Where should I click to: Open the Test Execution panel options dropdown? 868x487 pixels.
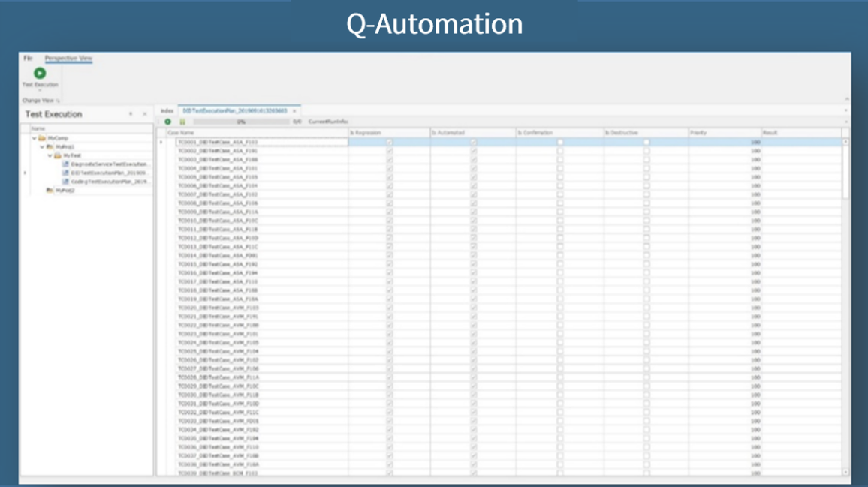pyautogui.click(x=131, y=114)
